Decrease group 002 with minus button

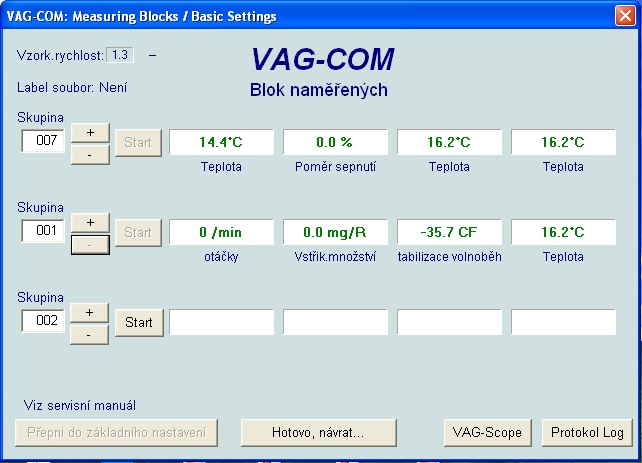click(90, 335)
